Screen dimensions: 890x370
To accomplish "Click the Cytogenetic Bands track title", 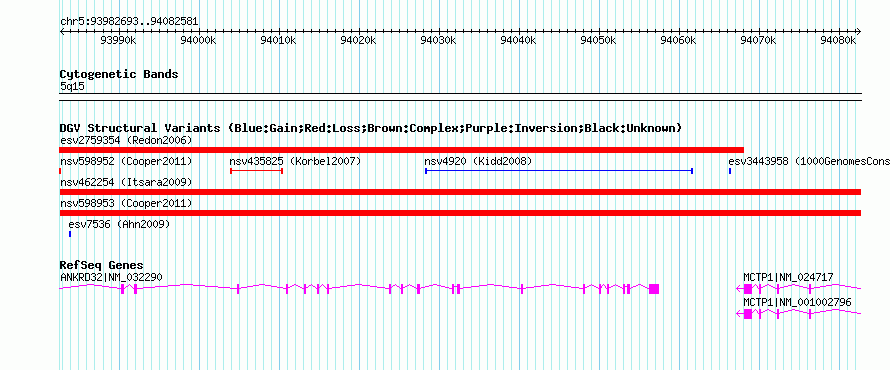I will [x=119, y=74].
